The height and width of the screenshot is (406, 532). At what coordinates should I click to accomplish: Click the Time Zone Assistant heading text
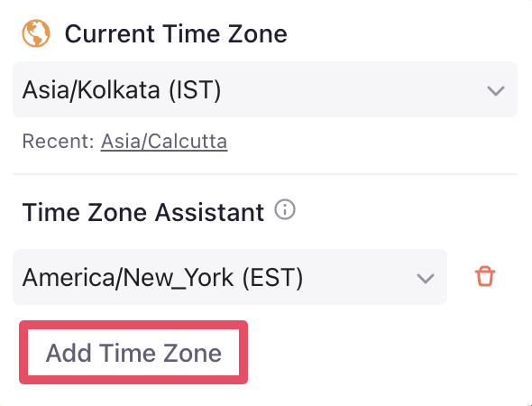coord(142,213)
